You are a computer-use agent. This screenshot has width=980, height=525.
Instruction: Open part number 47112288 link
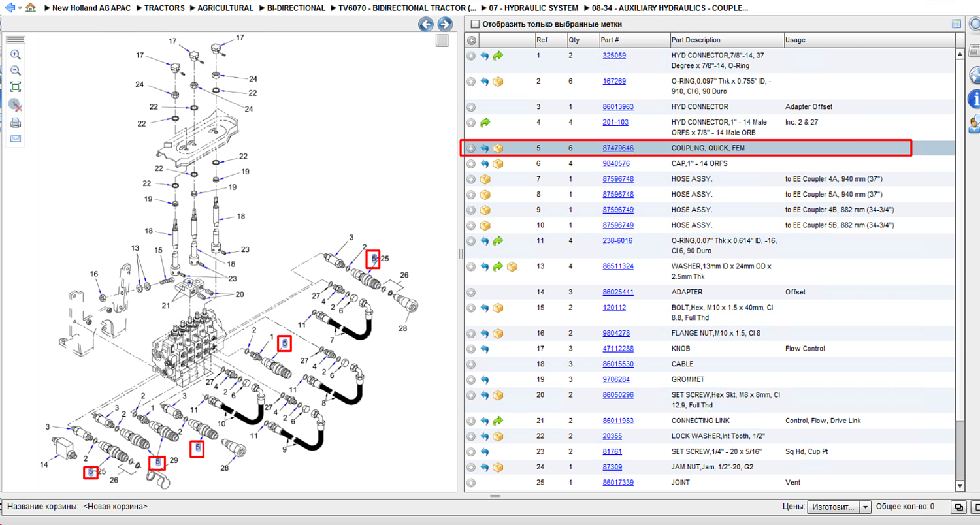pos(618,349)
